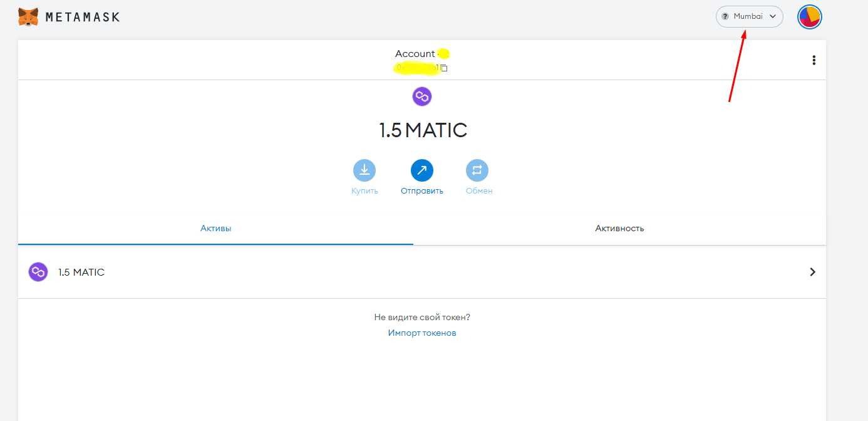Copy account address with copy icon
868x421 pixels.
coord(444,68)
